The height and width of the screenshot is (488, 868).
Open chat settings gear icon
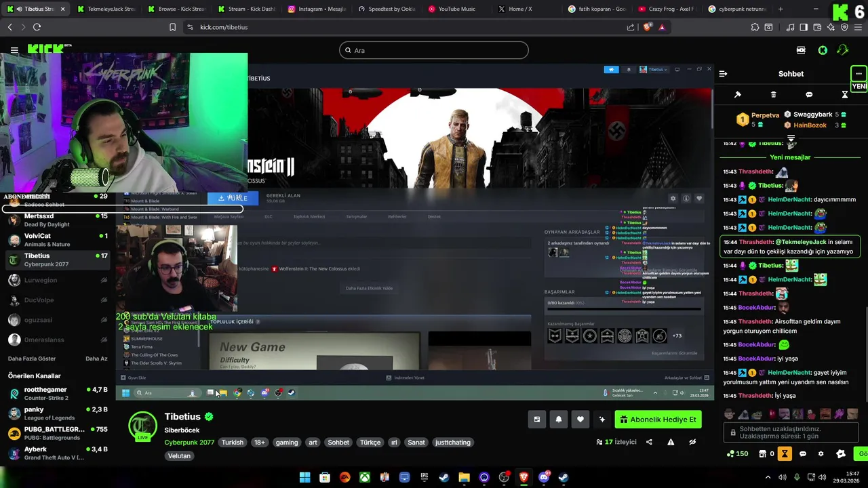coord(821,454)
